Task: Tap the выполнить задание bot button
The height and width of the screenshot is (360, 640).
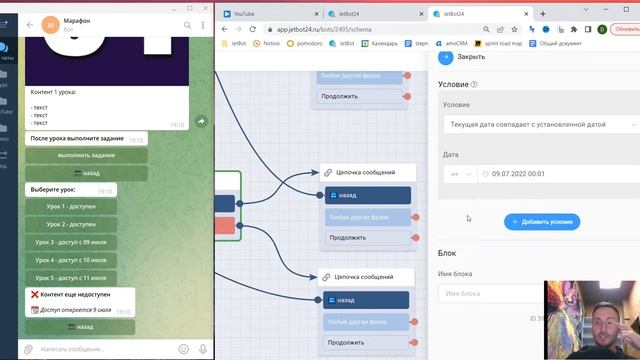Action: pos(86,156)
